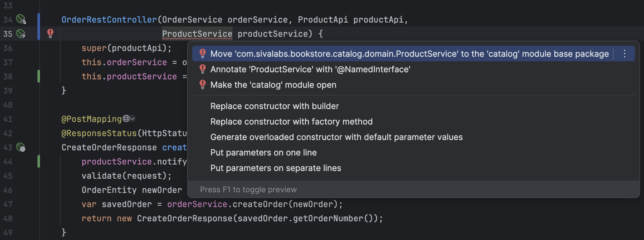Open the three-dot options on the selected fix
This screenshot has height=240, width=644.
624,53
